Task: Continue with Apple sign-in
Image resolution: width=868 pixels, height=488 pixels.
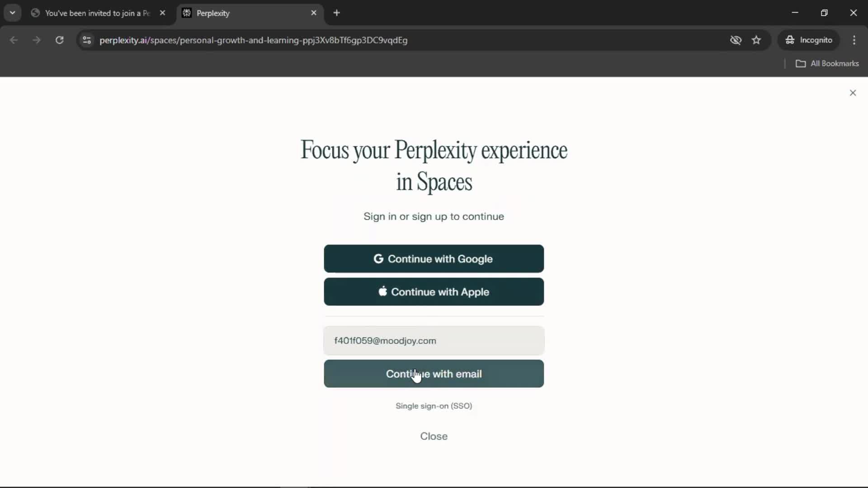Action: click(x=434, y=292)
